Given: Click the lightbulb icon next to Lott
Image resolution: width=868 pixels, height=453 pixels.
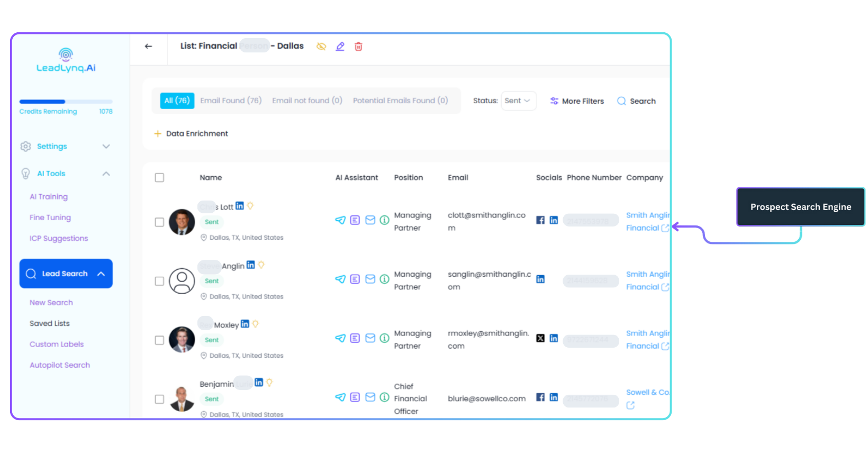Looking at the screenshot, I should [250, 206].
